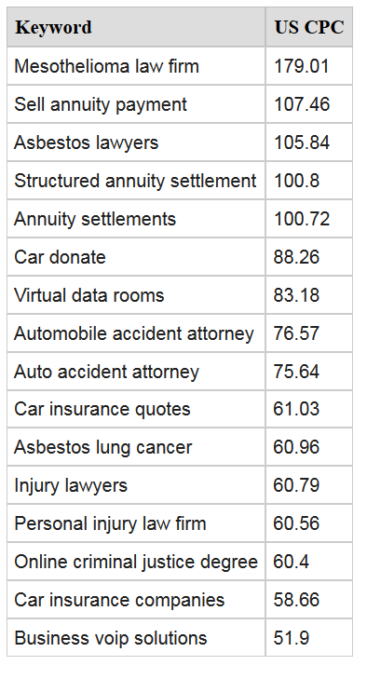Screen dimensions: 367x679
Task: Click the US CPC column header
Action: pos(309,27)
